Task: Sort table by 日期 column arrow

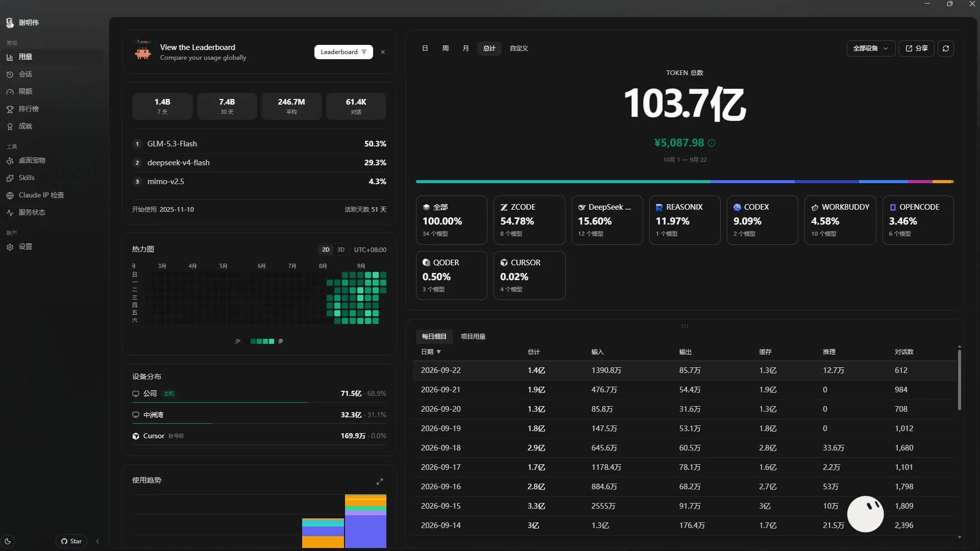Action: click(x=438, y=352)
